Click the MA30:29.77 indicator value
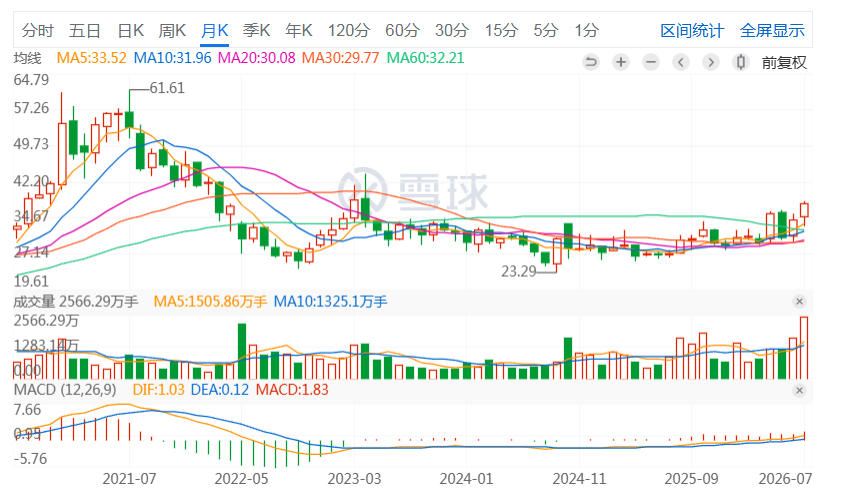Viewport: 854px width, 491px height. (340, 58)
